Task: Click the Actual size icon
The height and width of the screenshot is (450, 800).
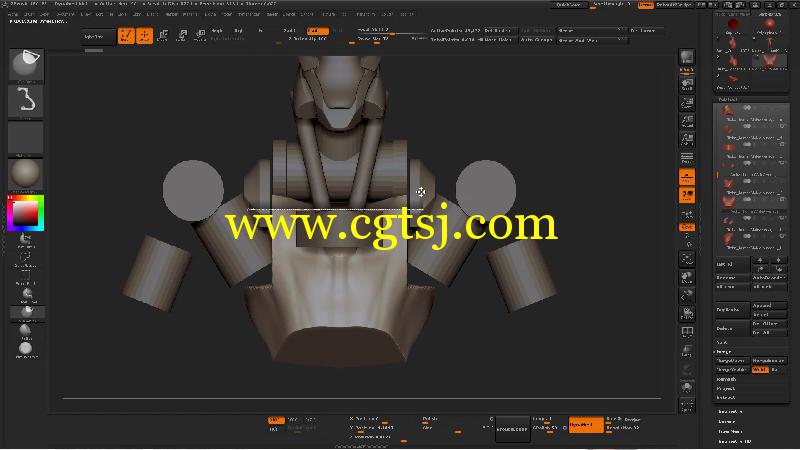Action: (x=687, y=121)
